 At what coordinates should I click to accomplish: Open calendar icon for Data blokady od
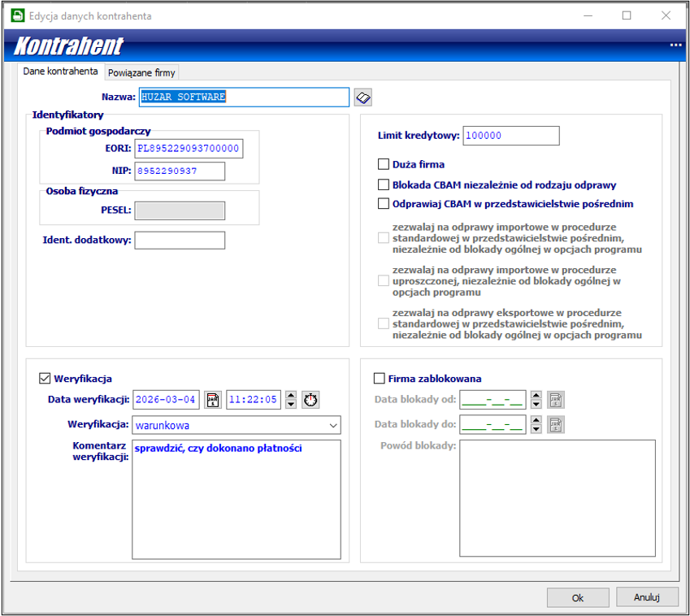pyautogui.click(x=555, y=400)
